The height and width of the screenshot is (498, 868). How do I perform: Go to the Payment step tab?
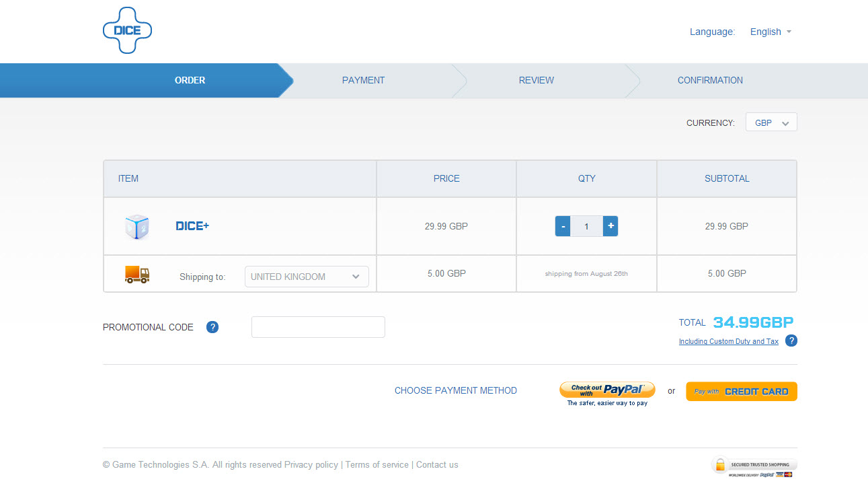click(x=364, y=80)
